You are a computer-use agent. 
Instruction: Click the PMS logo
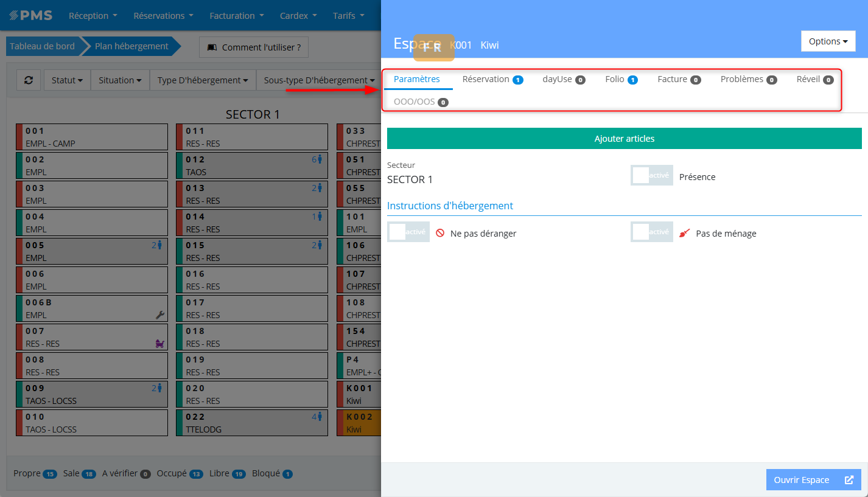[x=30, y=15]
